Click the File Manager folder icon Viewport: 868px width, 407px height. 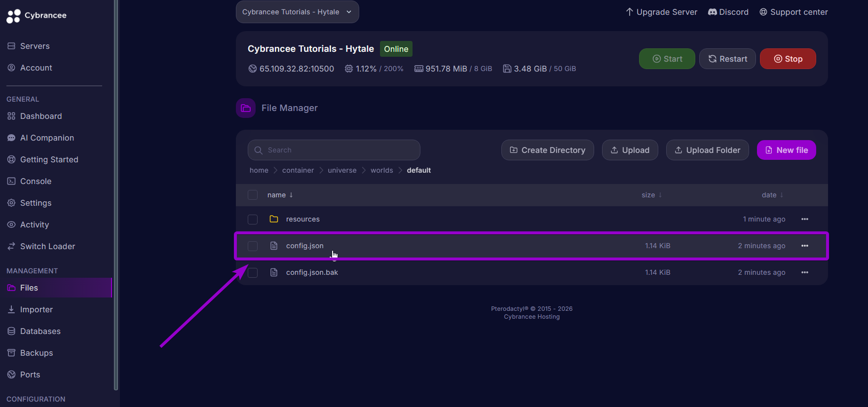click(246, 108)
